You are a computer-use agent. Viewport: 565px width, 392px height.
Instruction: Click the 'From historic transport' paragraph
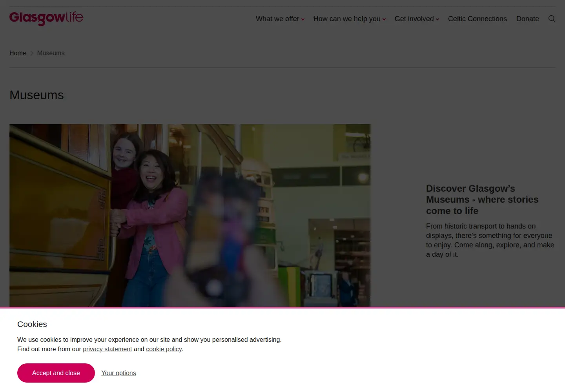click(490, 240)
